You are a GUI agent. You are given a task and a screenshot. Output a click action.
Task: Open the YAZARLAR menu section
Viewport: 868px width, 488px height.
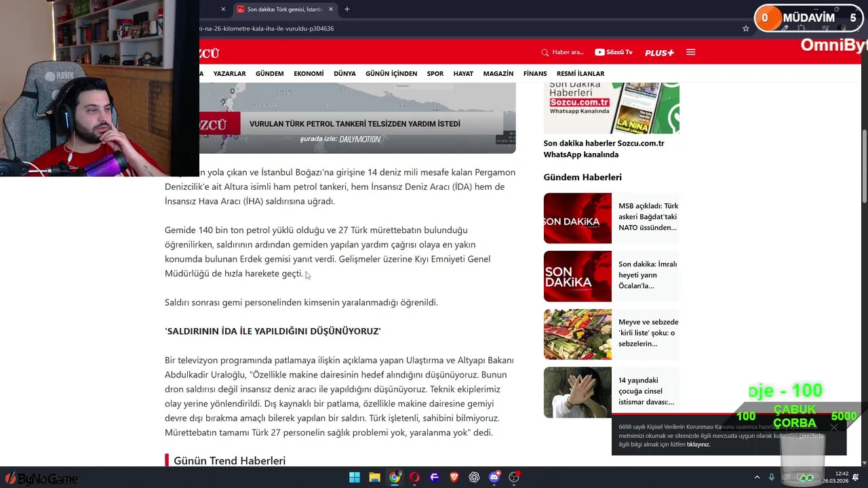pyautogui.click(x=229, y=73)
